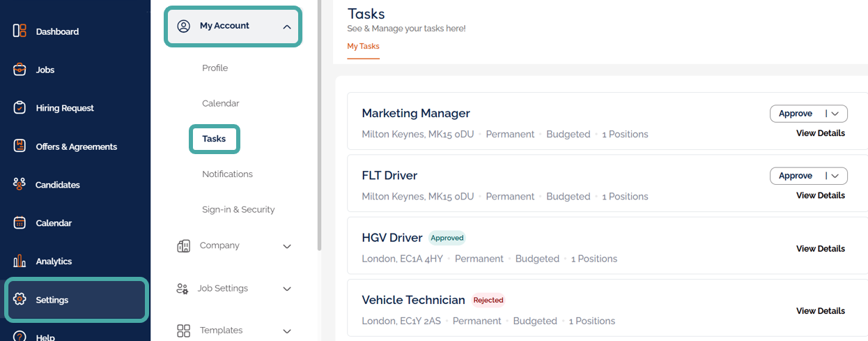Open Approve dropdown arrow for FLT Driver

pyautogui.click(x=835, y=176)
